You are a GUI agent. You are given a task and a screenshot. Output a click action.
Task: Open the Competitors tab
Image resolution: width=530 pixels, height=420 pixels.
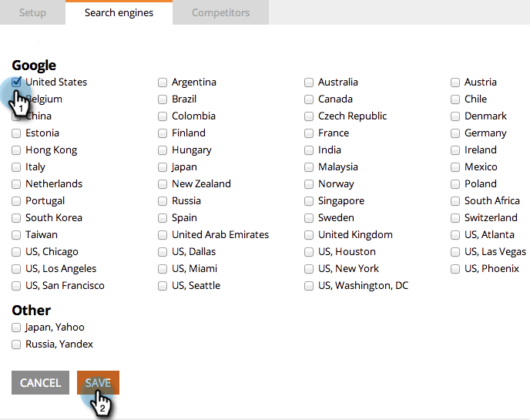point(221,12)
